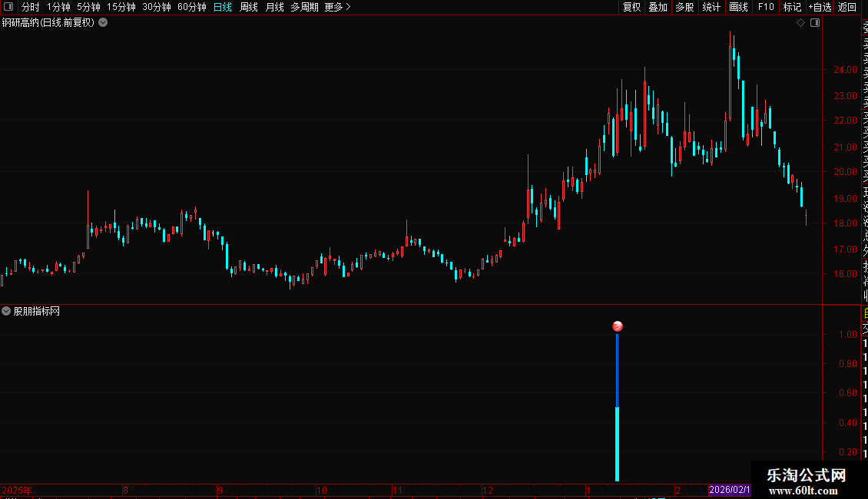Toggle the panel layout icon at chart top-right
868x499 pixels.
pyautogui.click(x=815, y=23)
